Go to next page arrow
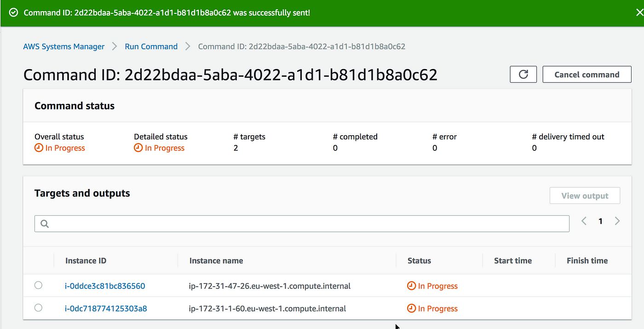The width and height of the screenshot is (644, 329). pos(617,221)
